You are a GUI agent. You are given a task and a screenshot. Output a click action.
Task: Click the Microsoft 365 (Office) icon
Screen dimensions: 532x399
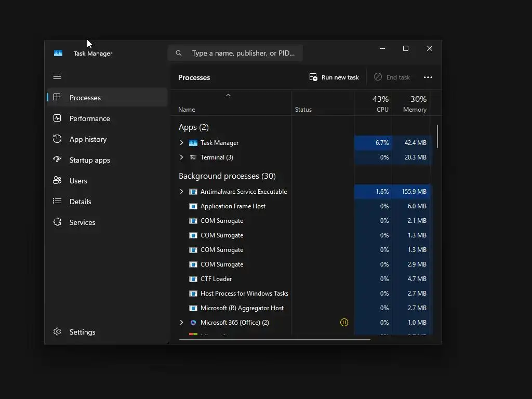click(193, 323)
